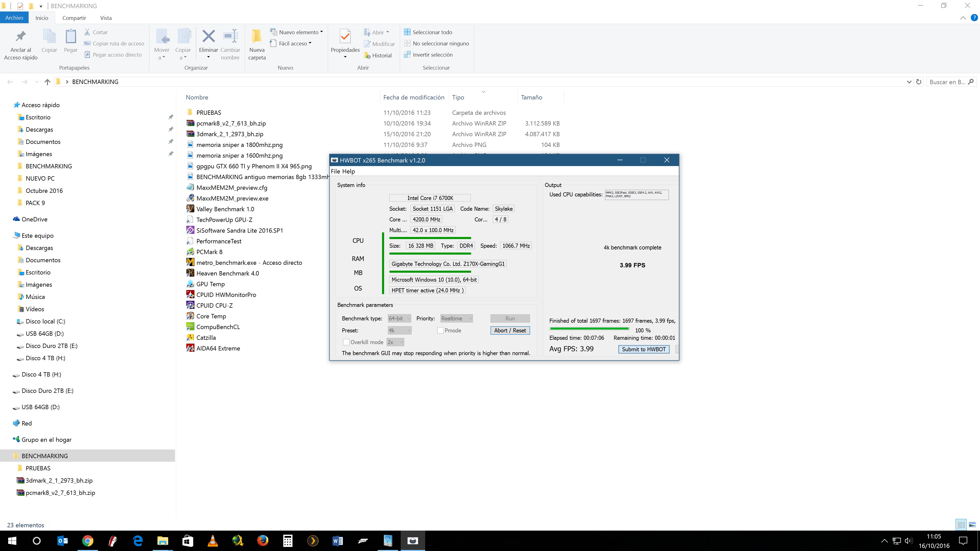Screen dimensions: 980x551
Task: Click the Windows Start button
Action: [x=12, y=541]
